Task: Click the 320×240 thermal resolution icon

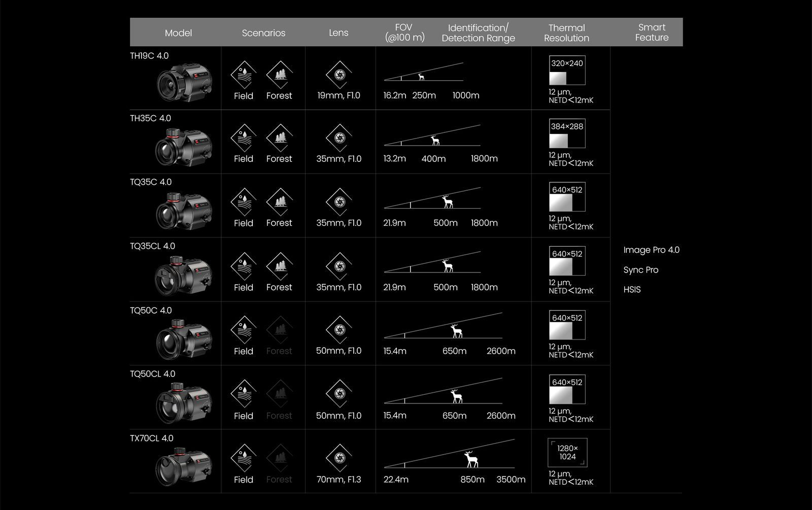Action: [x=567, y=70]
